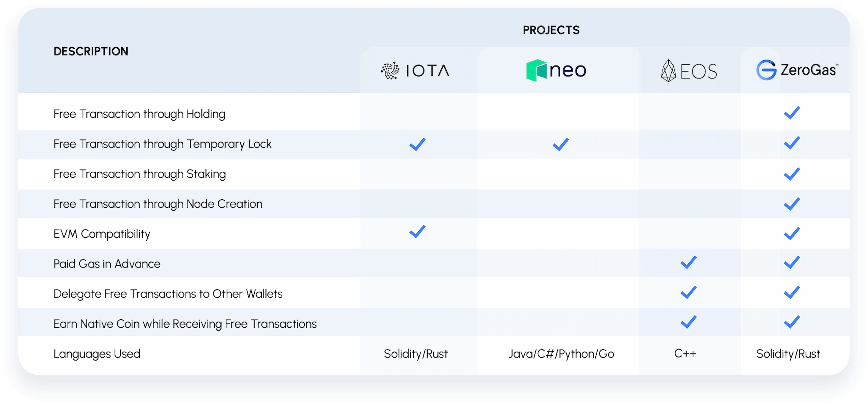Click EOS Paid Gas in Advance checkmark
The height and width of the screenshot is (404, 868).
[689, 262]
